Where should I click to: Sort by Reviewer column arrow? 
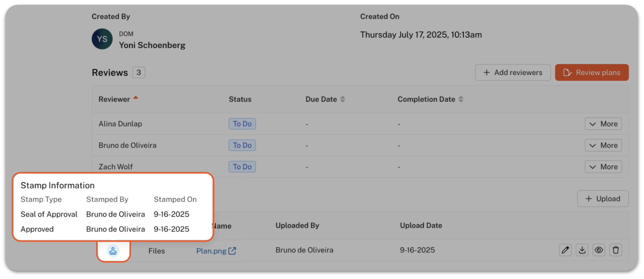136,98
